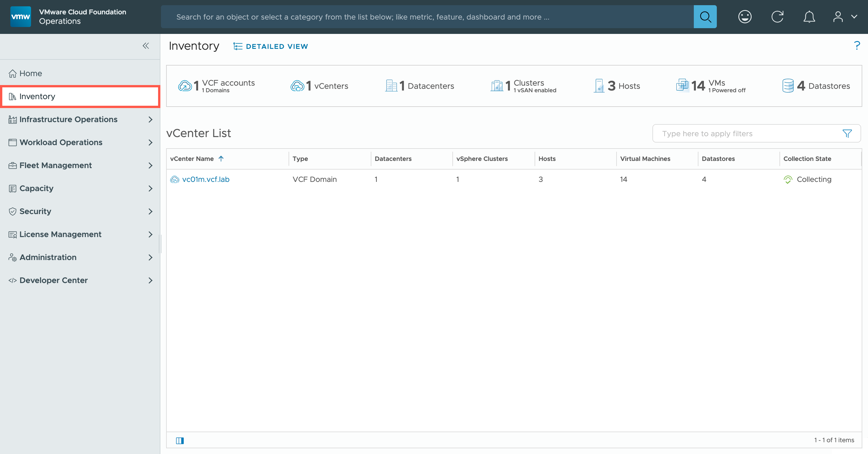
Task: Click the search magnifier button
Action: pos(705,17)
